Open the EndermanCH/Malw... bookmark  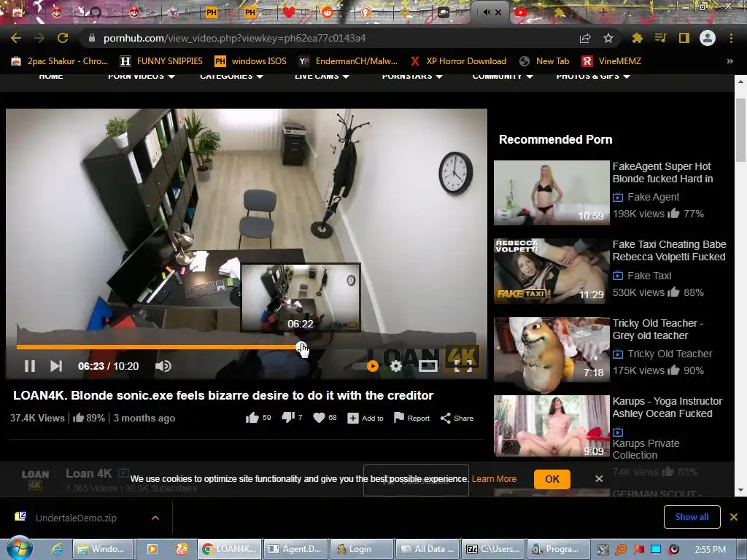pyautogui.click(x=348, y=61)
